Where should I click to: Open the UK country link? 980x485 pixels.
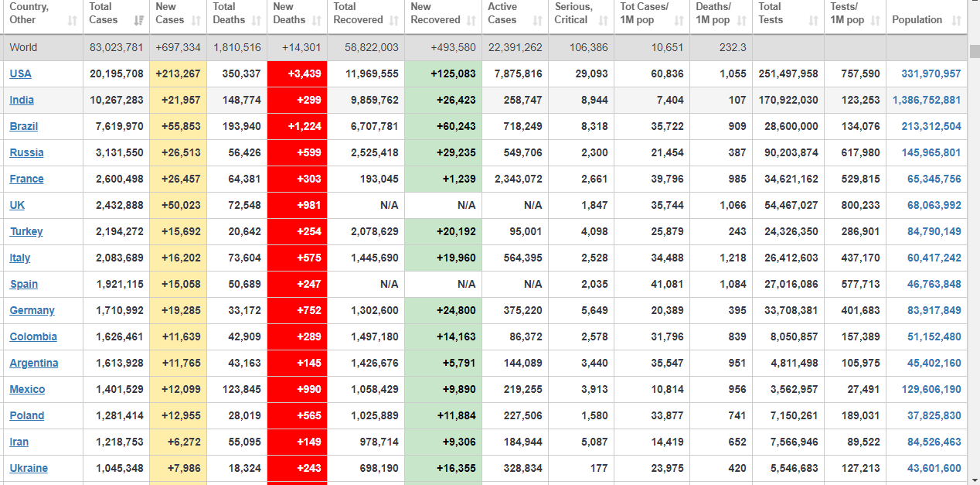point(17,205)
